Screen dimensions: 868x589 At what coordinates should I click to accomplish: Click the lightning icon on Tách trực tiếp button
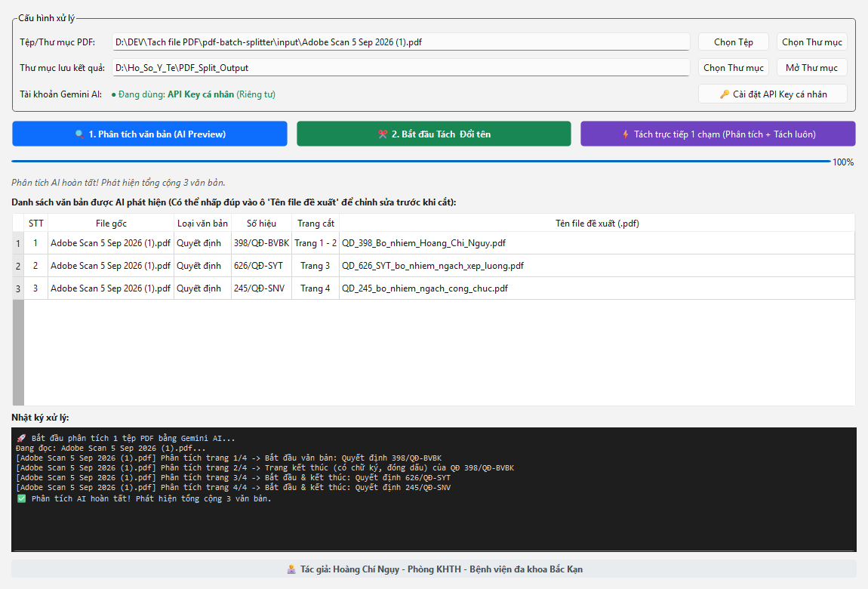(x=626, y=134)
